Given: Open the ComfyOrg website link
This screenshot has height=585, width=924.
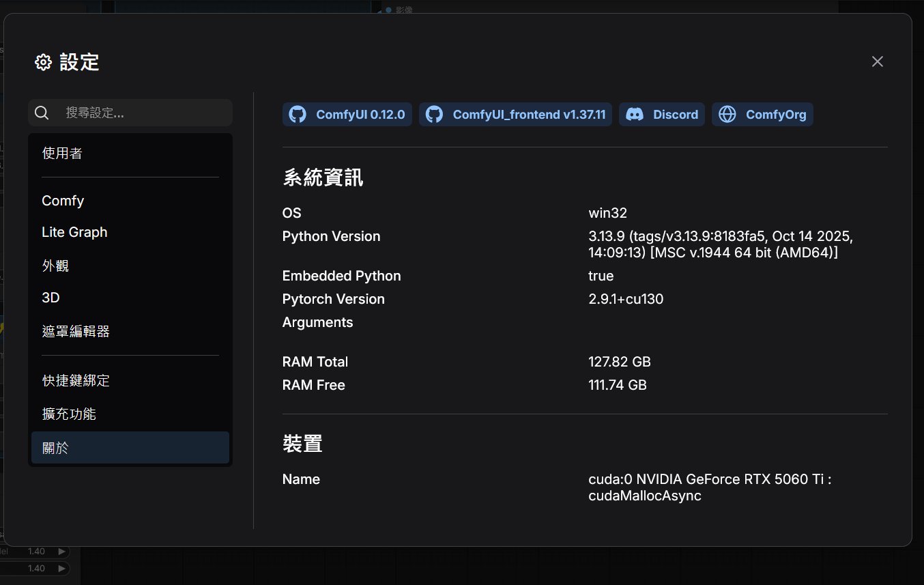Looking at the screenshot, I should (x=775, y=115).
